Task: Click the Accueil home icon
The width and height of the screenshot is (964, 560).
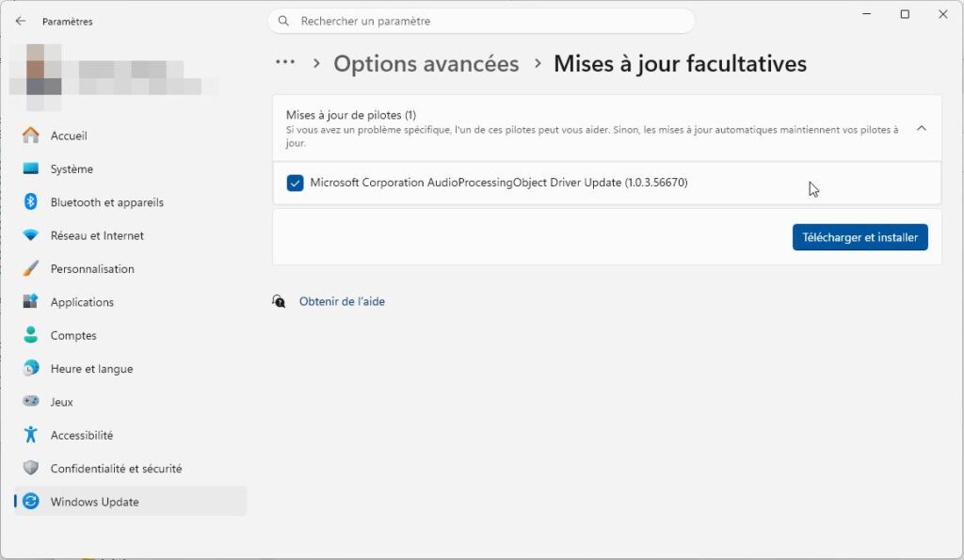Action: click(x=31, y=136)
